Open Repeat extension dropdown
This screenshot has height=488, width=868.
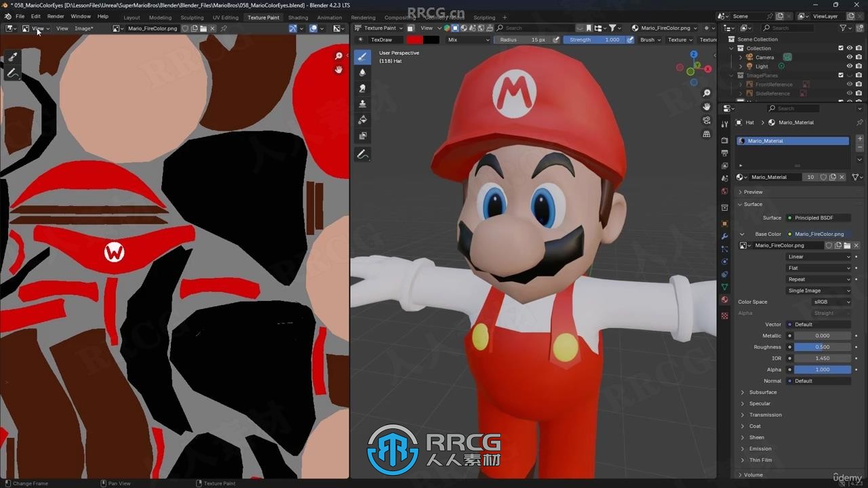click(818, 279)
